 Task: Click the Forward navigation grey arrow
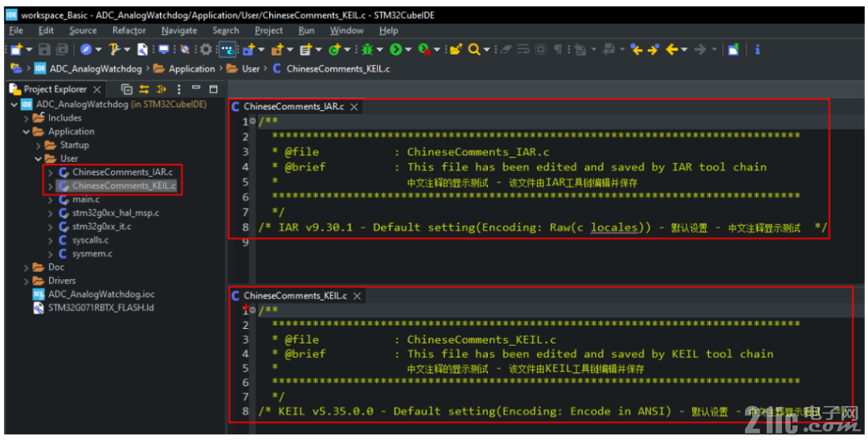click(x=700, y=49)
